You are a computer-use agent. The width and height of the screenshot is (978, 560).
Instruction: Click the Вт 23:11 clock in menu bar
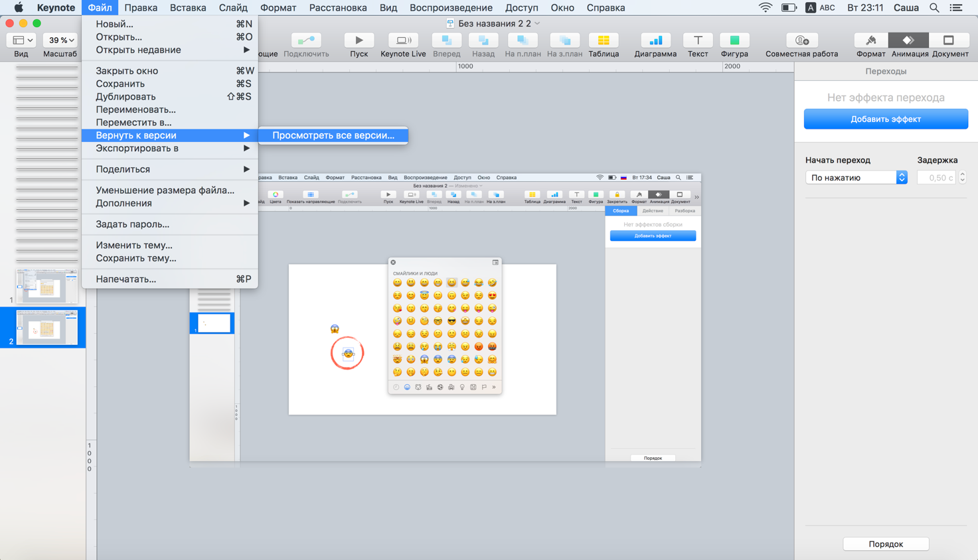pyautogui.click(x=865, y=8)
